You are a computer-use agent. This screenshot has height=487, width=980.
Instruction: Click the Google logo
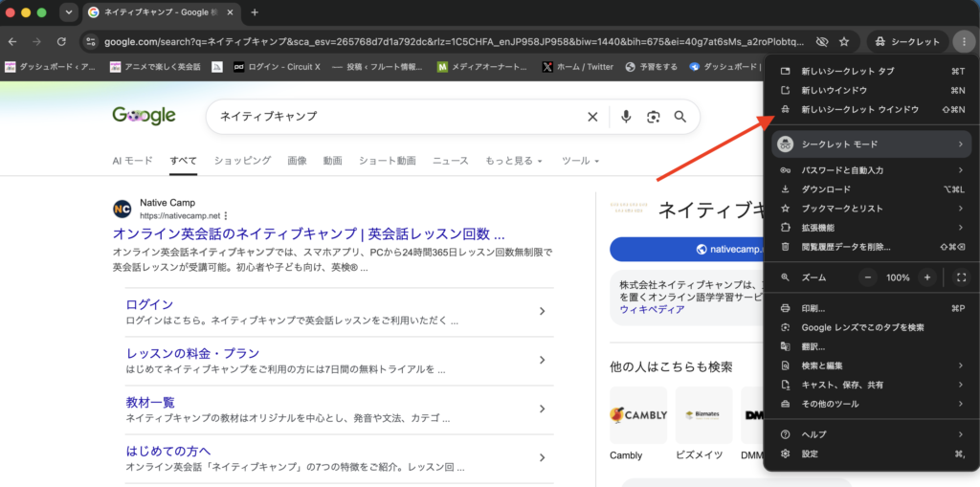144,117
